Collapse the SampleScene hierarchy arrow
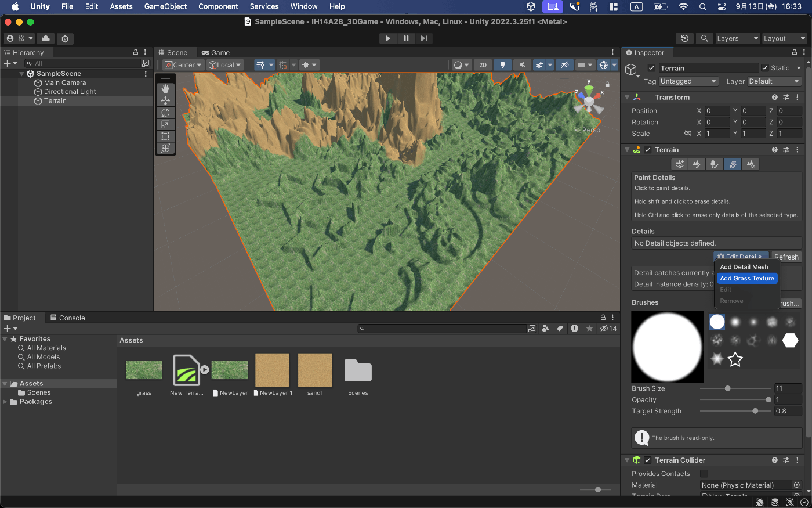The height and width of the screenshot is (508, 812). click(21, 74)
